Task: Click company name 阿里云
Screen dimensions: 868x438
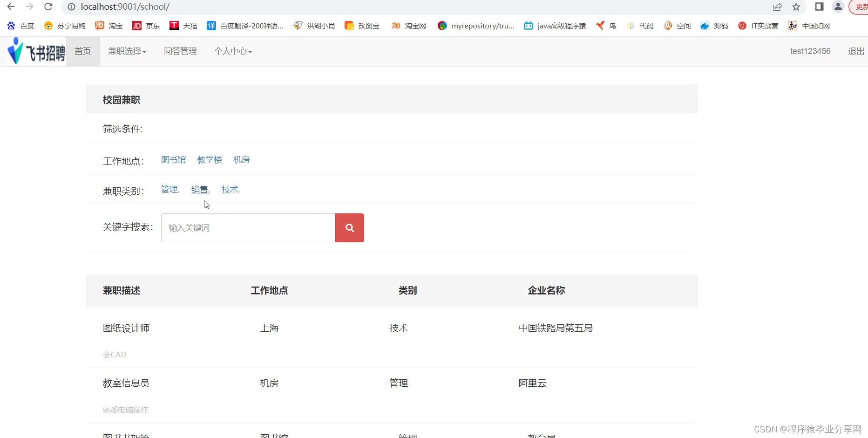Action: (532, 383)
